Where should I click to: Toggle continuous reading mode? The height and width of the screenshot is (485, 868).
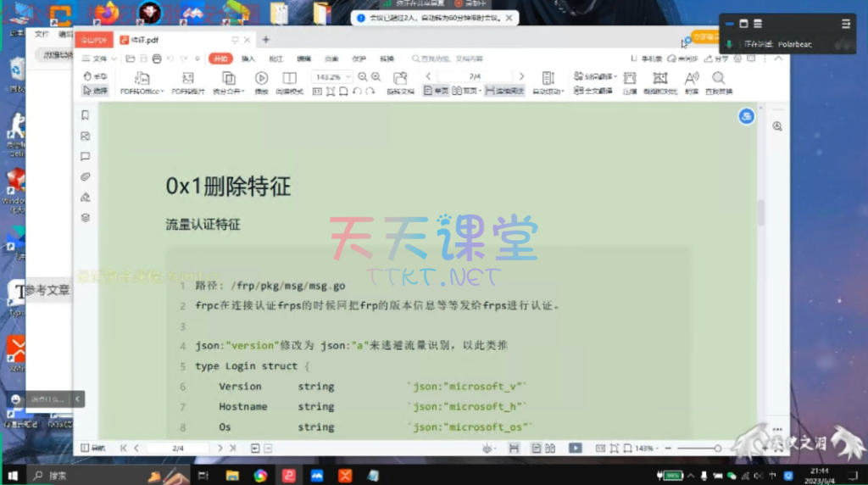point(504,91)
